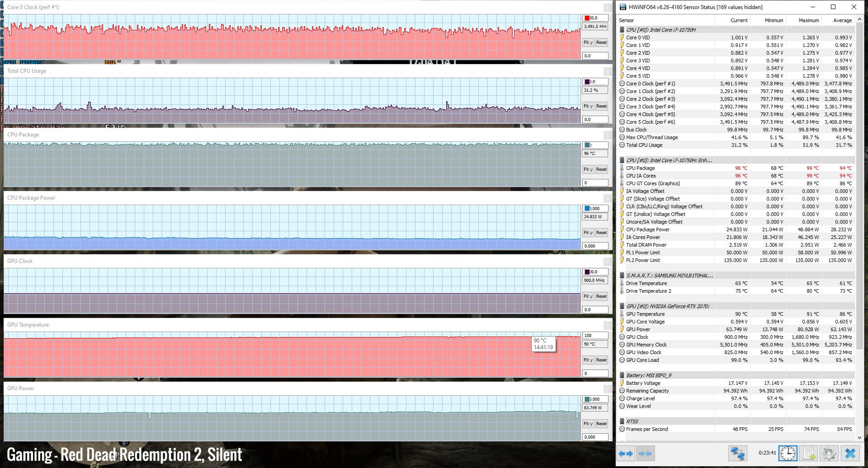Click the sensor list vertical scrollbar thumb
Screen dimensions: 868x468
[x=859, y=186]
